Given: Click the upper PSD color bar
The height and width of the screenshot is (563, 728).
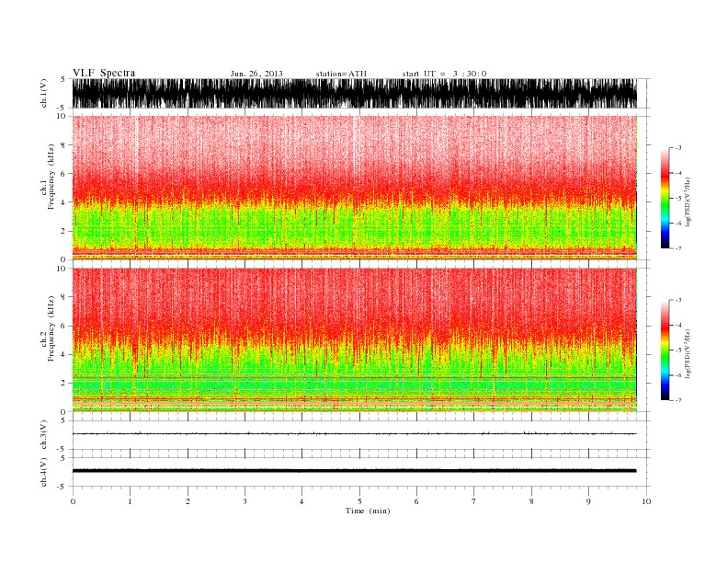Looking at the screenshot, I should pyautogui.click(x=665, y=198).
